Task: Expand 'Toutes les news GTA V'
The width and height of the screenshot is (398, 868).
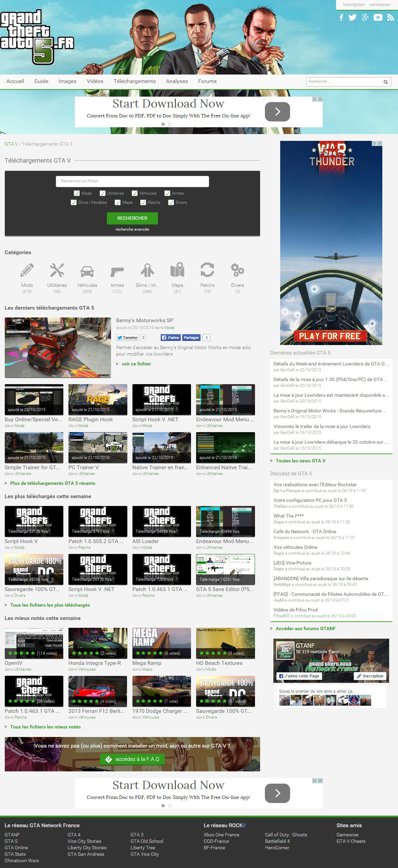Action: coord(301,461)
